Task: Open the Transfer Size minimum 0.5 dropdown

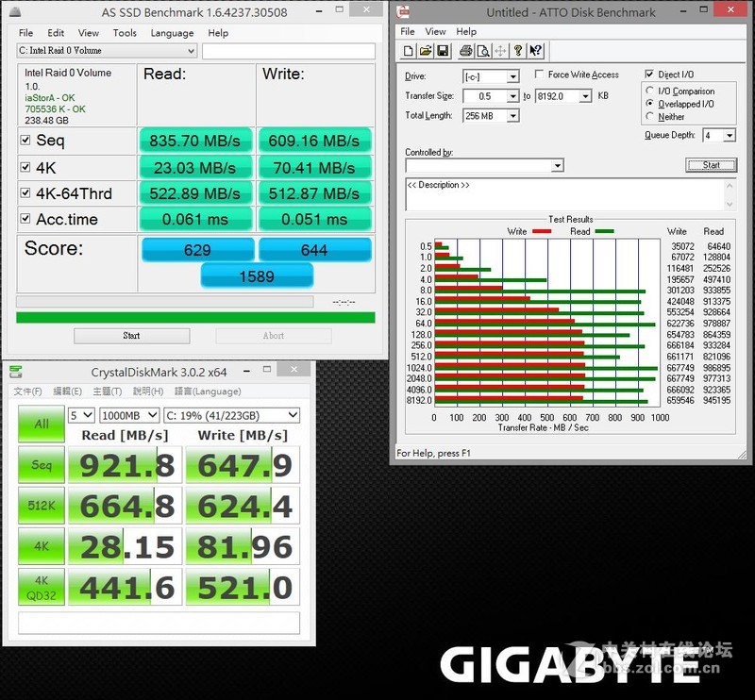Action: pos(513,96)
